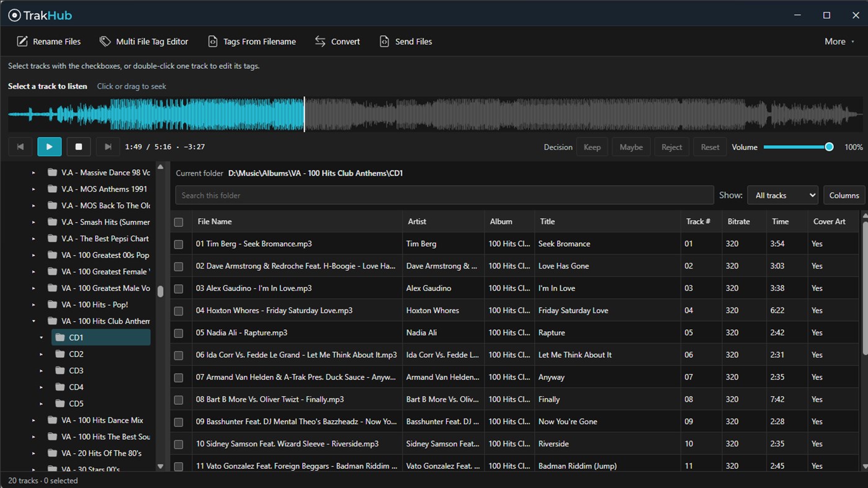Click the folder tree scrollbar thumb
Viewport: 868px width, 488px height.
[160, 291]
